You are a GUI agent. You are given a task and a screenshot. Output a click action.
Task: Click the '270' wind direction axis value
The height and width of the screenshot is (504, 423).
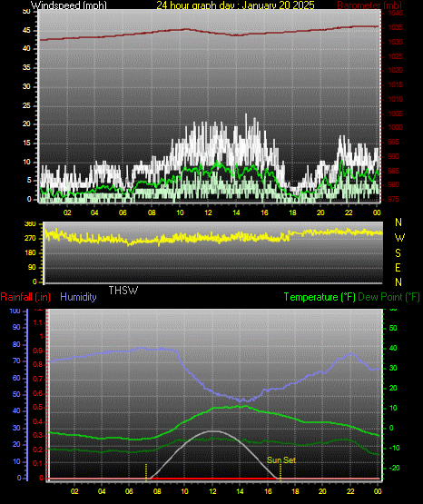(x=31, y=239)
